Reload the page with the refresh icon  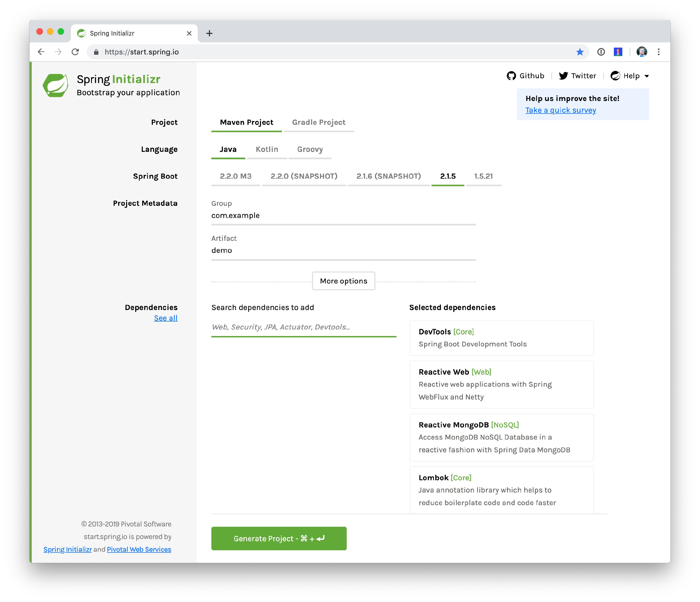[75, 52]
